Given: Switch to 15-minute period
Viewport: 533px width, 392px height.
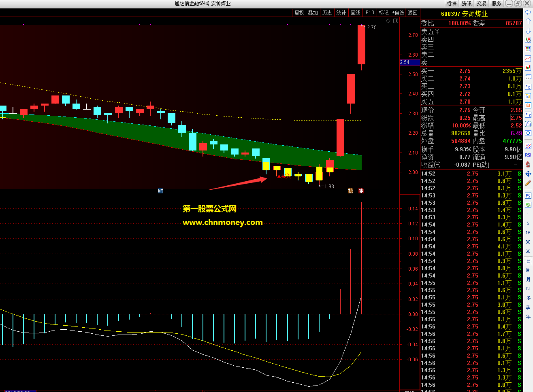Looking at the screenshot, I should point(528,233).
